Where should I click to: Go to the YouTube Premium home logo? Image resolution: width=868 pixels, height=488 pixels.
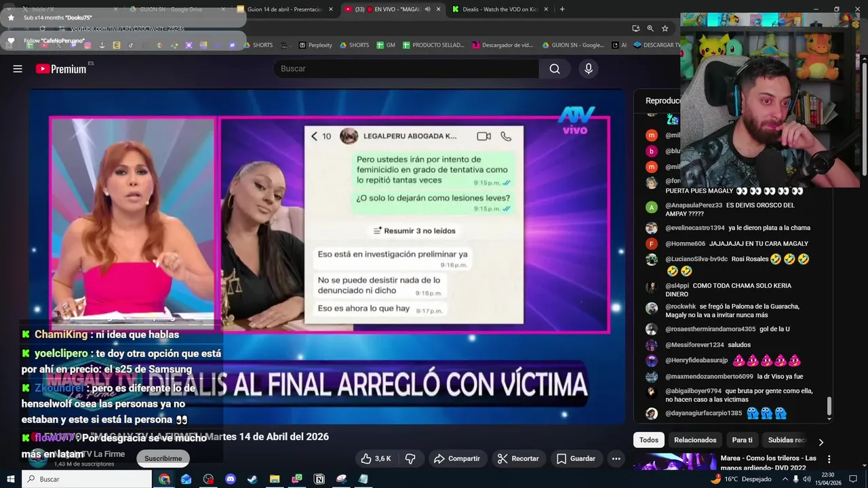[x=61, y=68]
